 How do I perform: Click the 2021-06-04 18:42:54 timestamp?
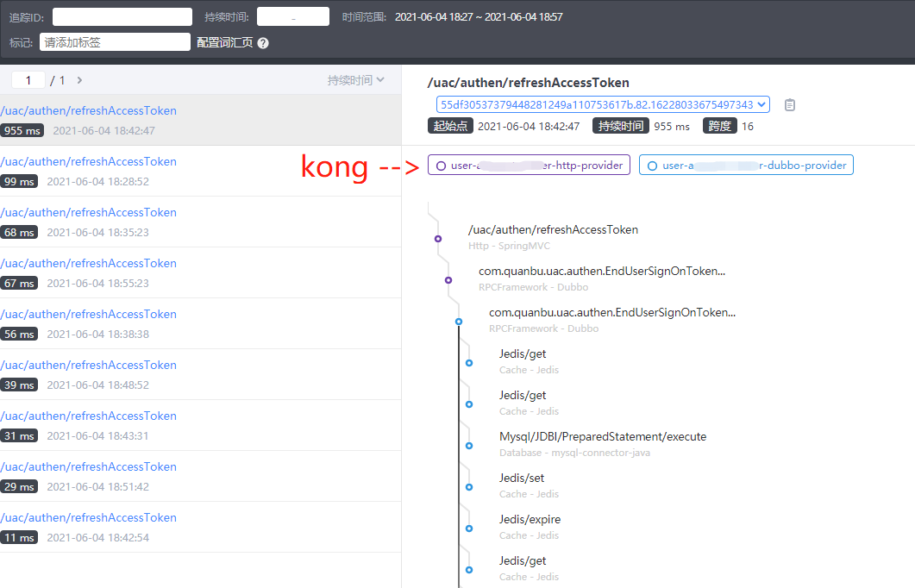pyautogui.click(x=98, y=537)
